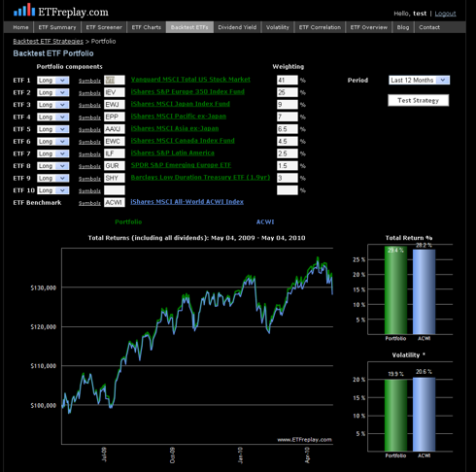Click the ACWI benchmark symbol field
Image resolution: width=476 pixels, height=472 pixels.
[115, 203]
